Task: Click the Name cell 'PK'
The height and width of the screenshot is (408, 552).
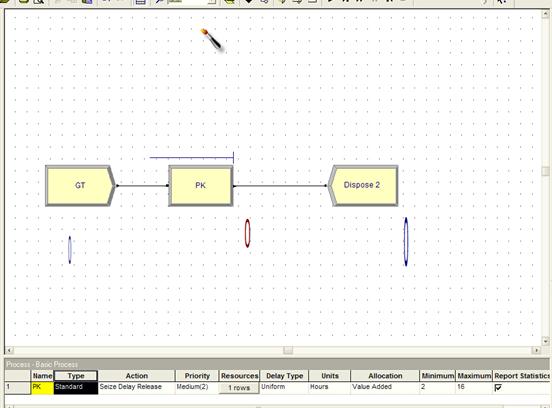Action: pyautogui.click(x=42, y=387)
